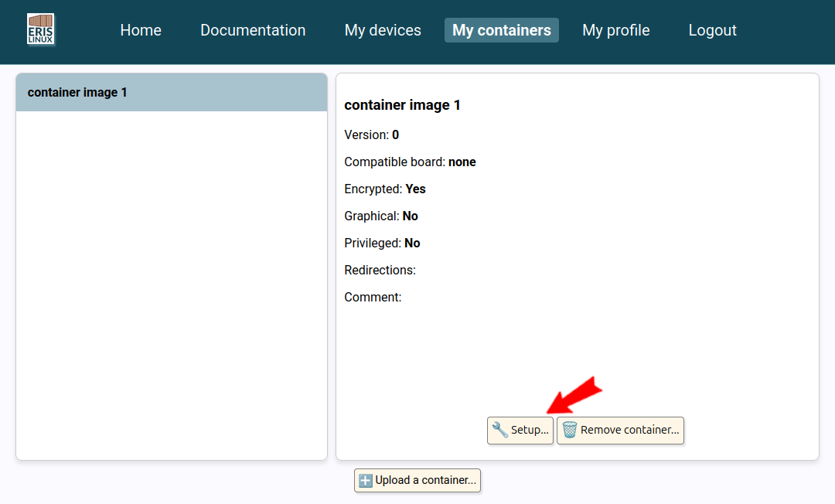Click the Graphical: No text
This screenshot has width=835, height=504.
click(380, 216)
